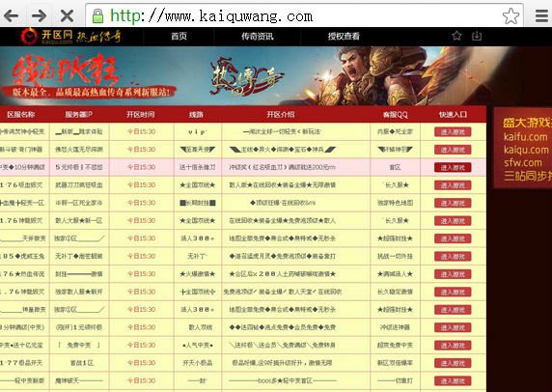Click 进入游戏 in the 无补丁 row
The height and width of the screenshot is (392, 552).
tap(453, 257)
